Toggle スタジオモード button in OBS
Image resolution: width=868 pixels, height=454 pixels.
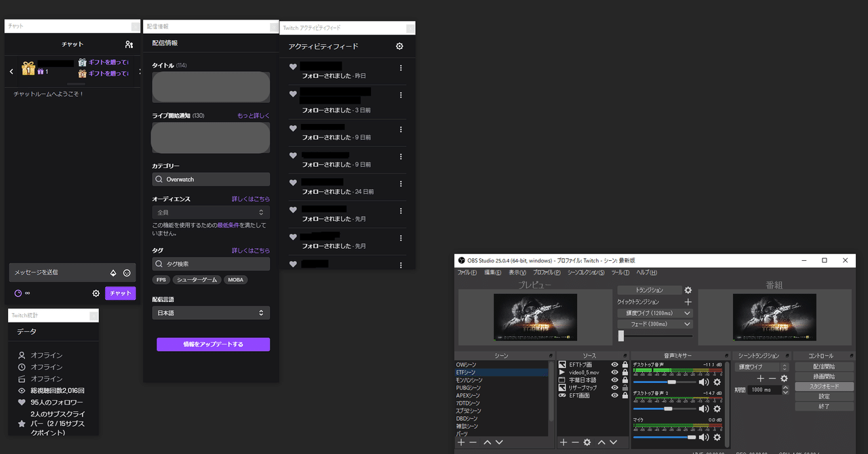tap(824, 387)
